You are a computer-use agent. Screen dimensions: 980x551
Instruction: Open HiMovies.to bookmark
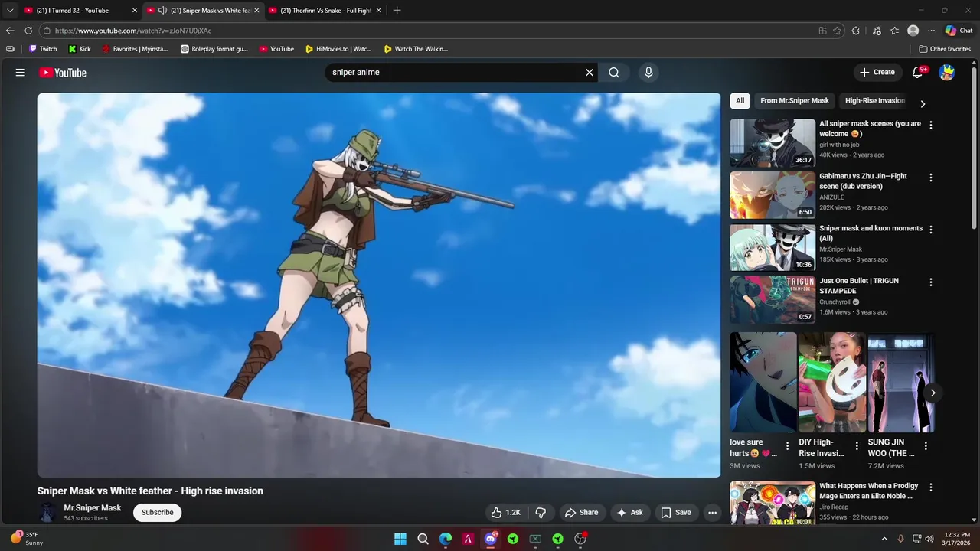pyautogui.click(x=338, y=49)
